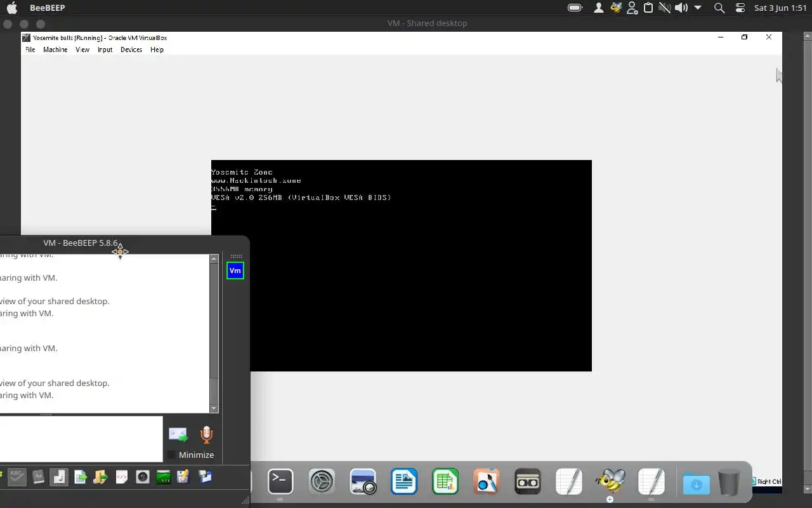The height and width of the screenshot is (508, 812).
Task: Click the BeeBEEP application menu in top bar
Action: coord(48,8)
